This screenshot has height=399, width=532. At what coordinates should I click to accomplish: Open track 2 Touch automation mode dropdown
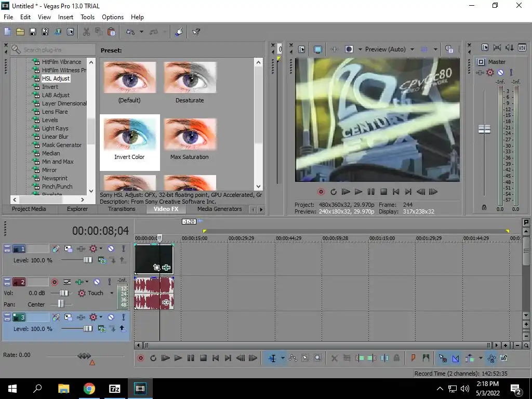112,293
